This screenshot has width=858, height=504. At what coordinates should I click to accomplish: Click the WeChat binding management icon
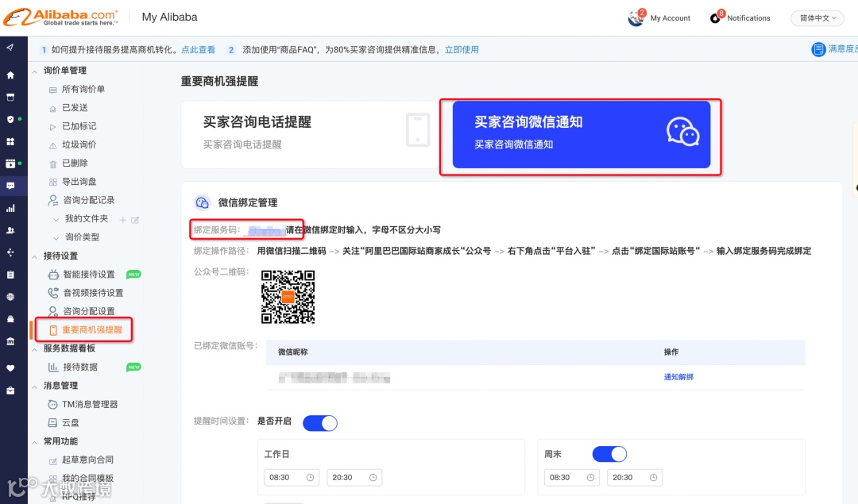pyautogui.click(x=202, y=203)
